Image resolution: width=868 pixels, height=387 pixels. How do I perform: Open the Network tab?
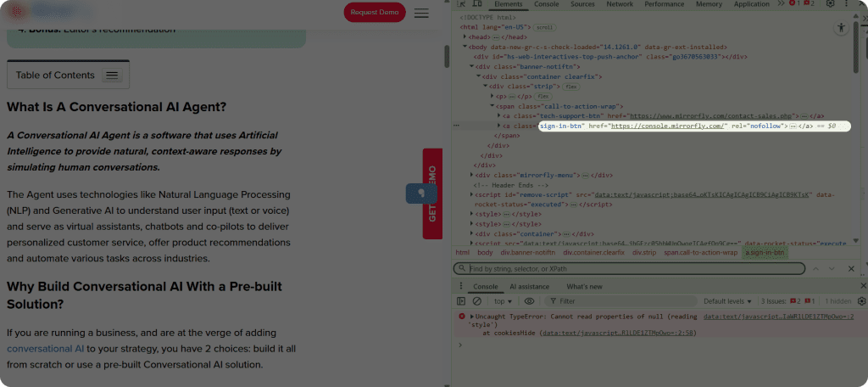click(620, 4)
